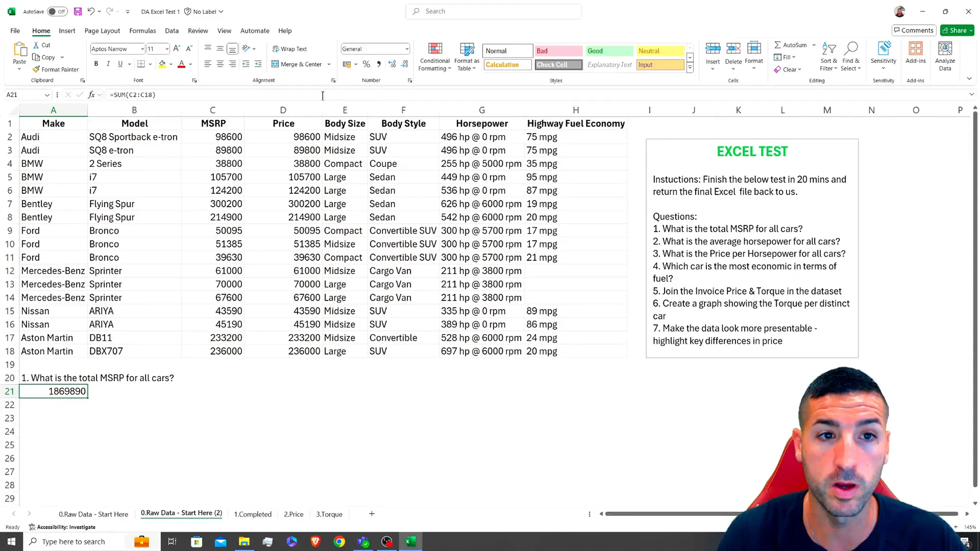Select the Format Painter tool
The width and height of the screenshot is (980, 551).
click(56, 69)
